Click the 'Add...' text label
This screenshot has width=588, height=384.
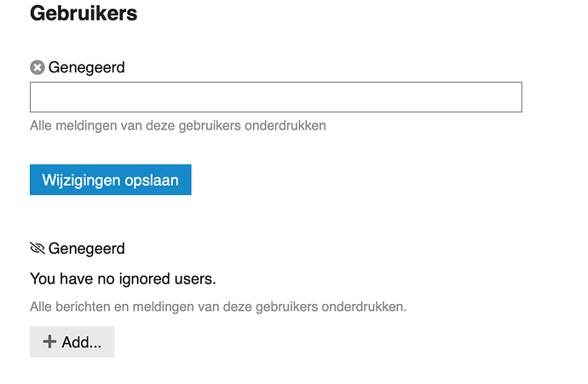82,342
